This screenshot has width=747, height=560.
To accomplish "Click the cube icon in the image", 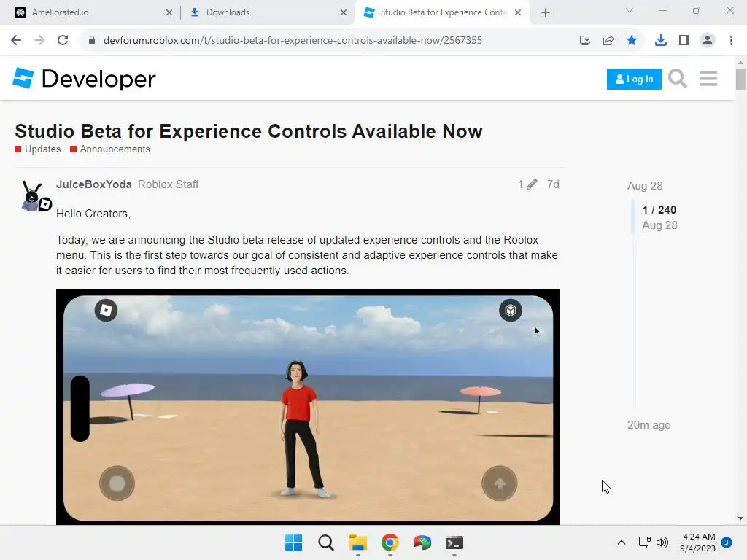I will (x=510, y=311).
